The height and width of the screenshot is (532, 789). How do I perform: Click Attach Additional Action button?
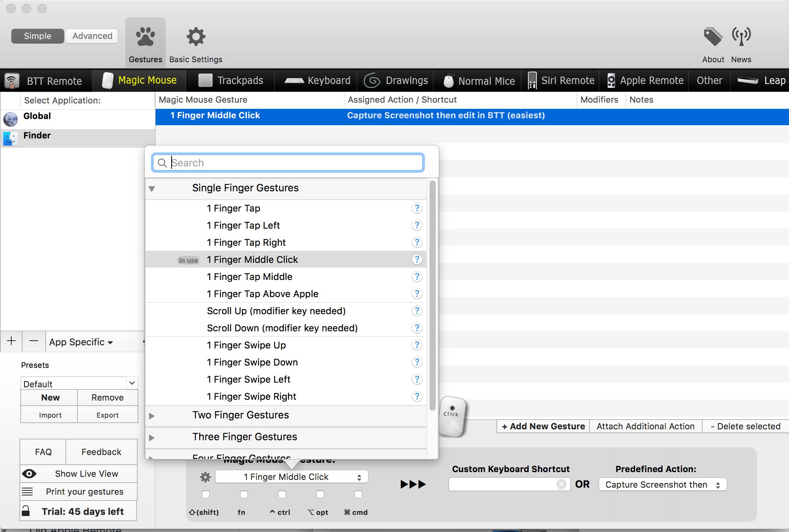click(645, 426)
